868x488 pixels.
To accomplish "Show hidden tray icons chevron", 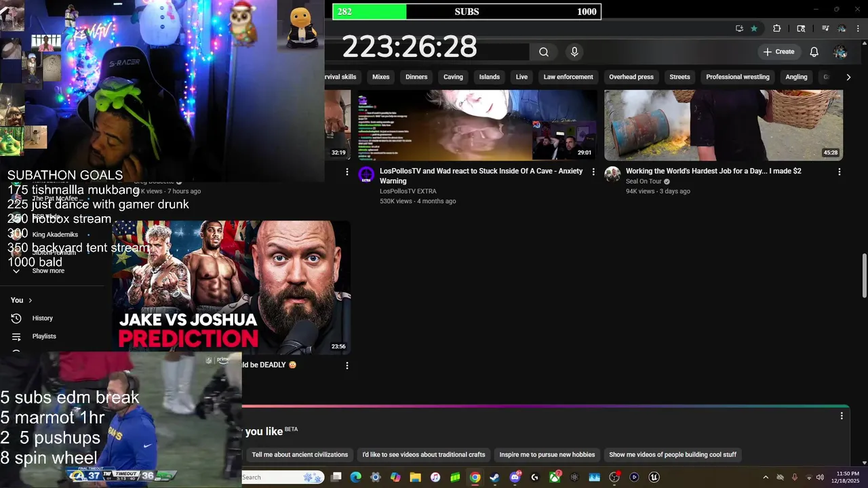I will [766, 477].
